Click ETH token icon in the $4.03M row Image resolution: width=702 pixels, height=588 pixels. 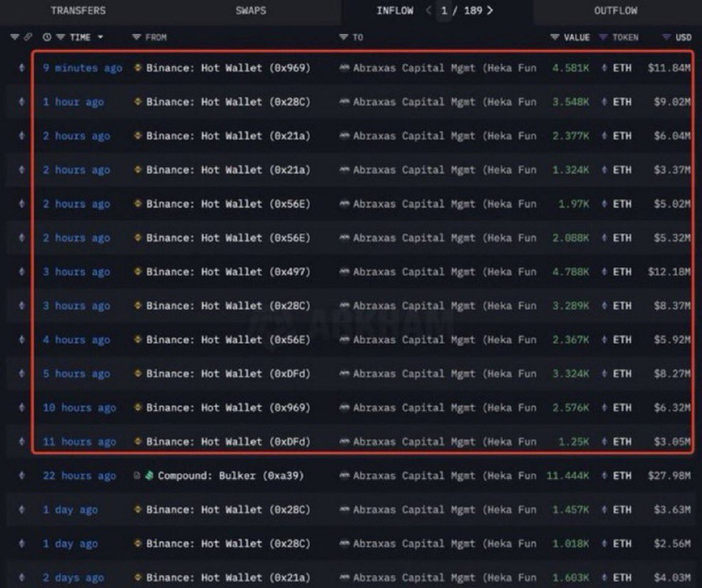click(x=604, y=577)
